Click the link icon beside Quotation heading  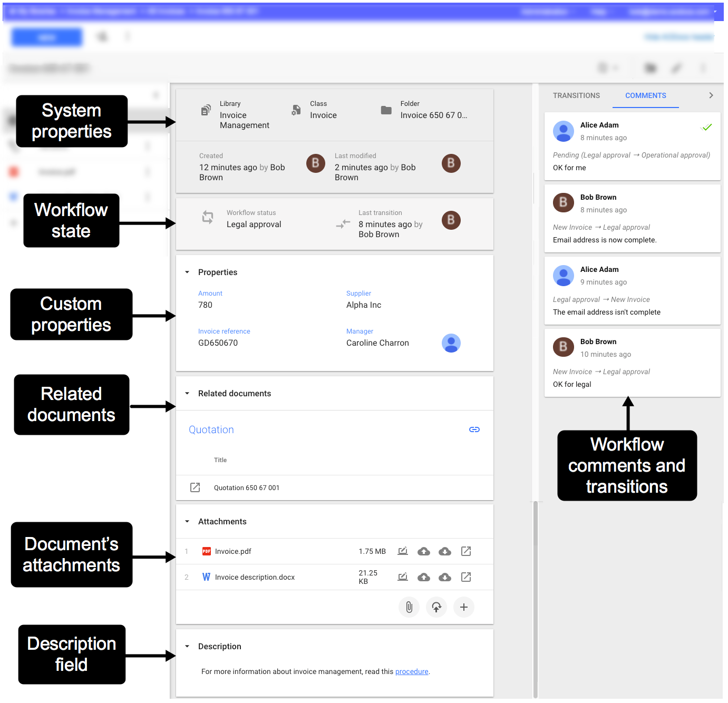474,429
